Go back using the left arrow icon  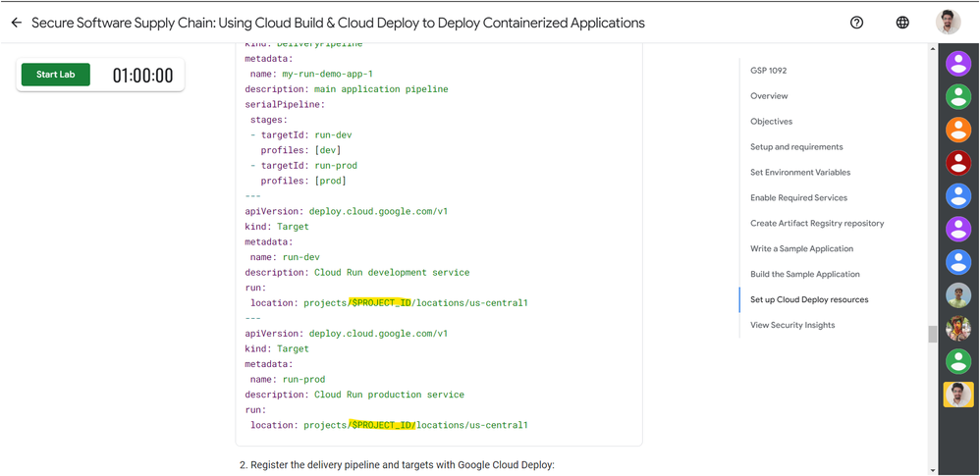pyautogui.click(x=17, y=24)
